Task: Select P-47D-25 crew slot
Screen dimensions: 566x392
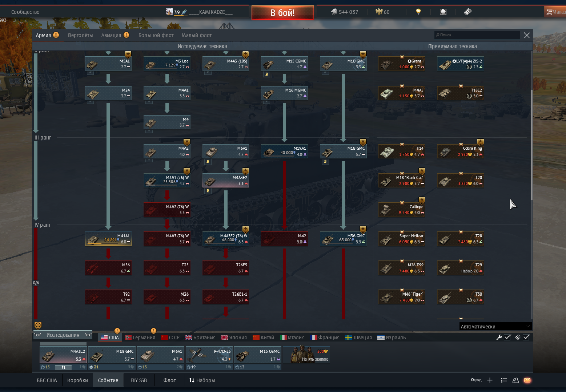Action: coord(209,355)
